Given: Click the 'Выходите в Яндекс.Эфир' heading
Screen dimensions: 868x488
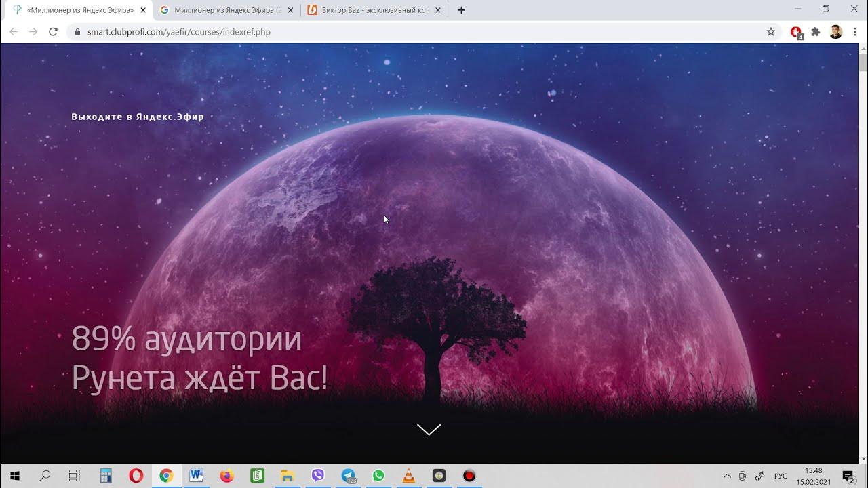Looking at the screenshot, I should point(138,117).
